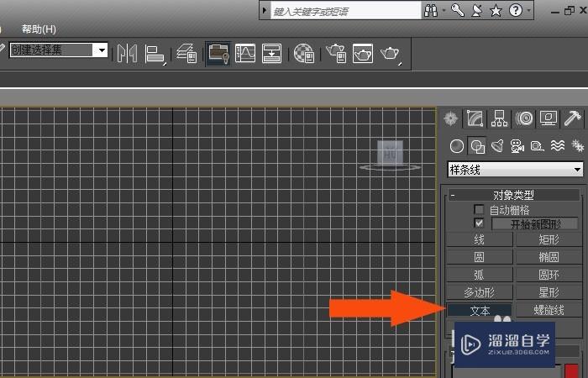
Task: Click the 圆环 donut button
Action: (549, 275)
